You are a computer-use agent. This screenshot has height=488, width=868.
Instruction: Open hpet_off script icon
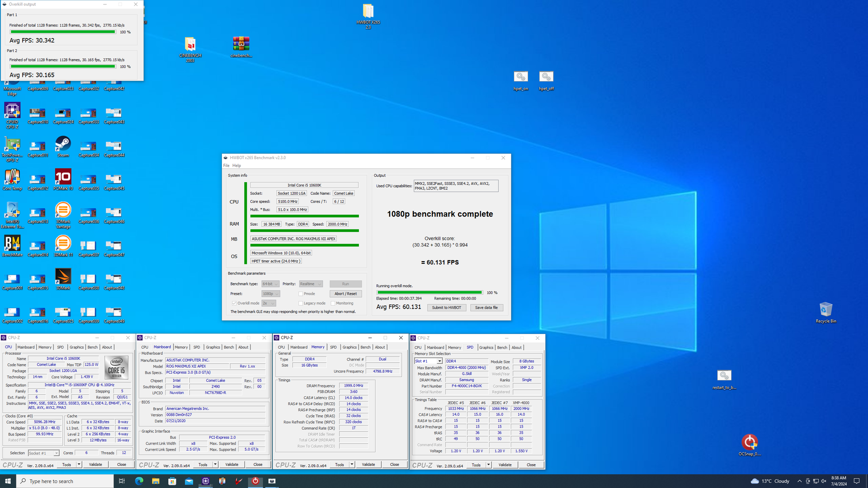tap(546, 81)
